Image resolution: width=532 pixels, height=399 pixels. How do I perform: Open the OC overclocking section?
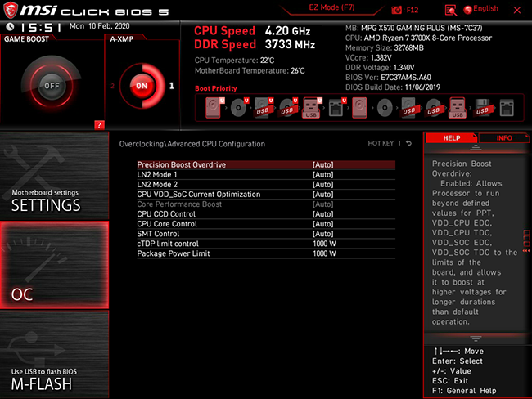(x=54, y=265)
